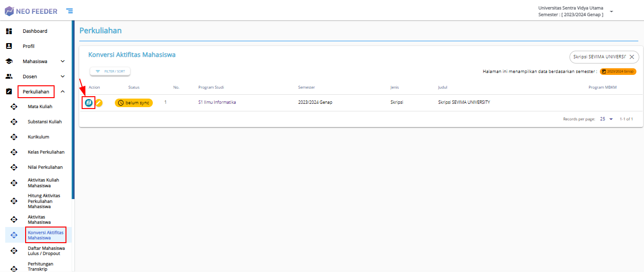The width and height of the screenshot is (644, 273).
Task: Click the sidebar vertical scrollbar
Action: coord(73,109)
